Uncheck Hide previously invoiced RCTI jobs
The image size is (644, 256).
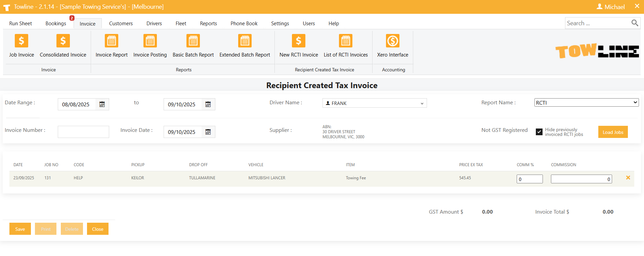[539, 132]
